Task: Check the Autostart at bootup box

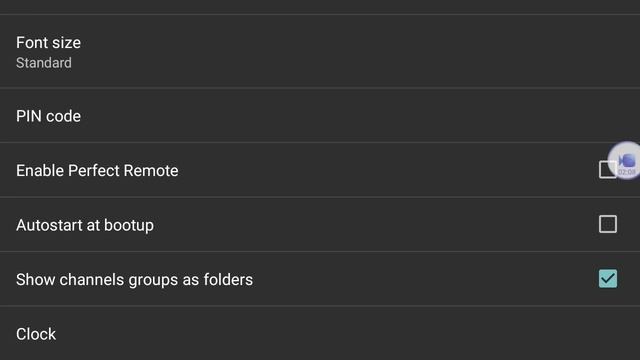Action: pos(608,224)
